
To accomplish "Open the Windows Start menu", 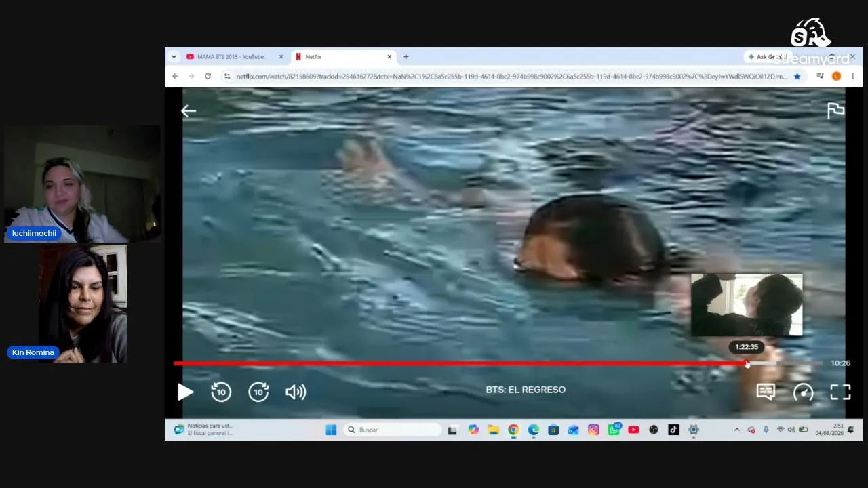I will coord(331,430).
